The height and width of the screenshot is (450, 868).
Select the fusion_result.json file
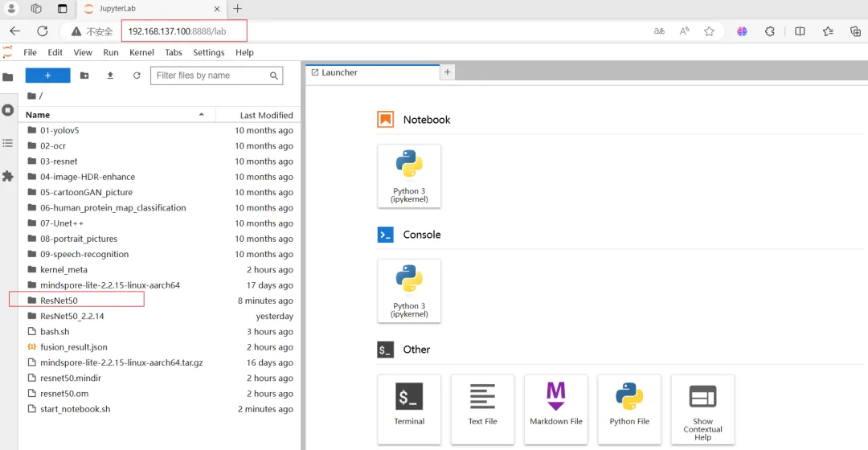73,347
